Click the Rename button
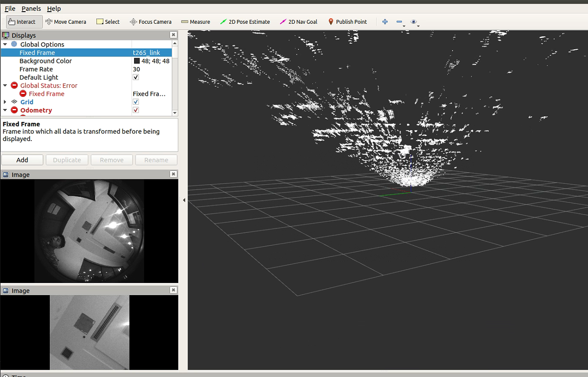Image resolution: width=588 pixels, height=377 pixels. (156, 160)
